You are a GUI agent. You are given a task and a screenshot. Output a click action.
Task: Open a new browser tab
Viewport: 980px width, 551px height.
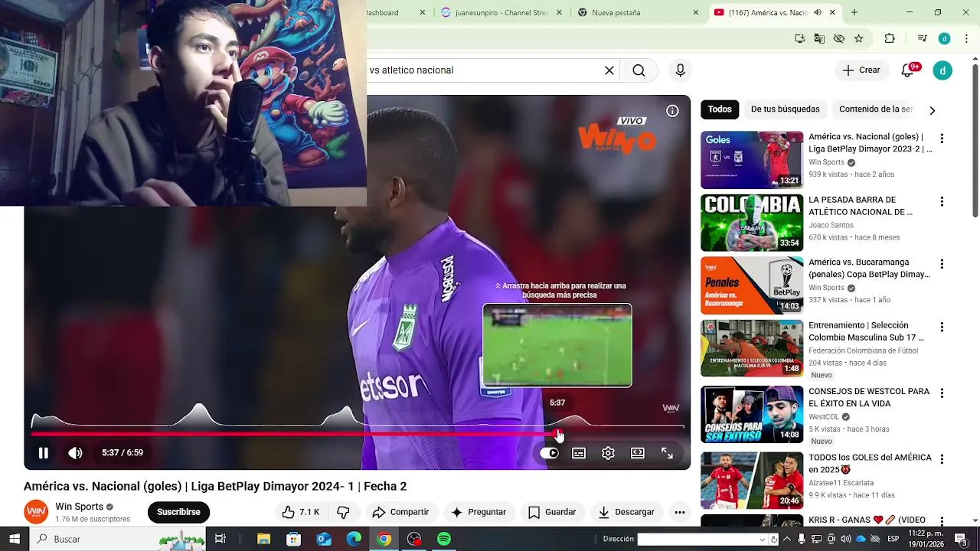point(854,12)
